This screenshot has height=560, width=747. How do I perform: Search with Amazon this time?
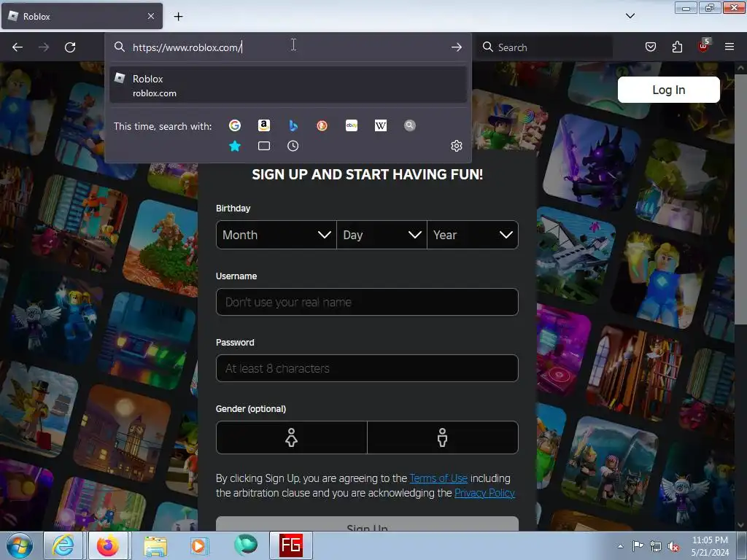(264, 125)
